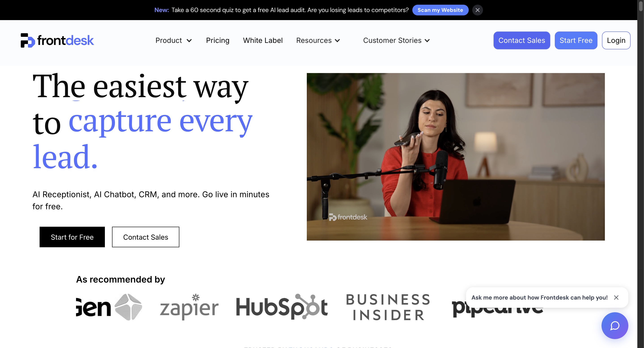
Task: Click the HubSpot logo
Action: point(282,307)
